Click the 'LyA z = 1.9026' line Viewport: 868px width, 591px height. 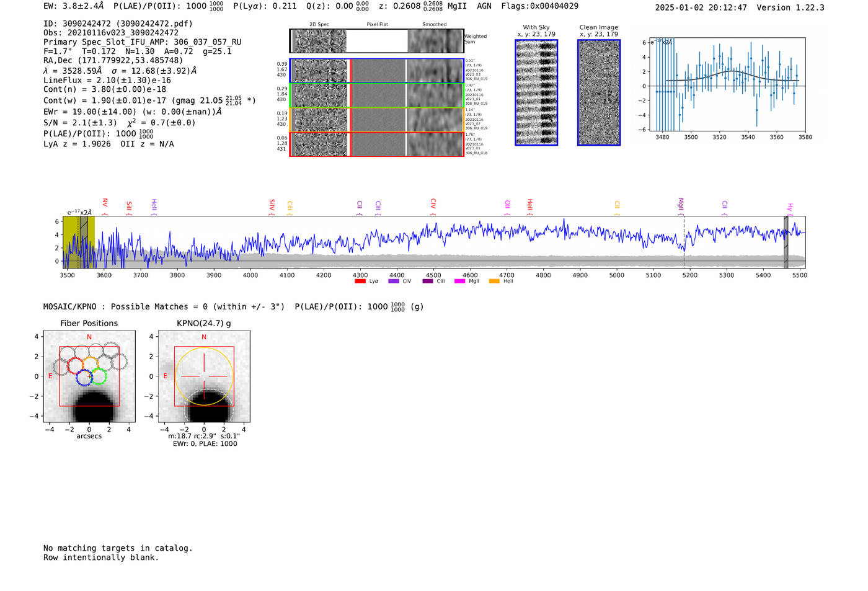[108, 144]
